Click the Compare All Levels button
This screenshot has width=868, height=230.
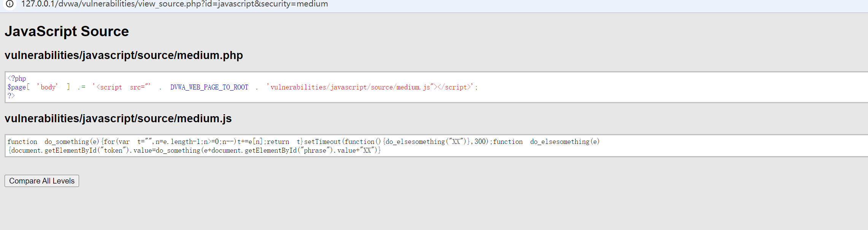[x=42, y=181]
